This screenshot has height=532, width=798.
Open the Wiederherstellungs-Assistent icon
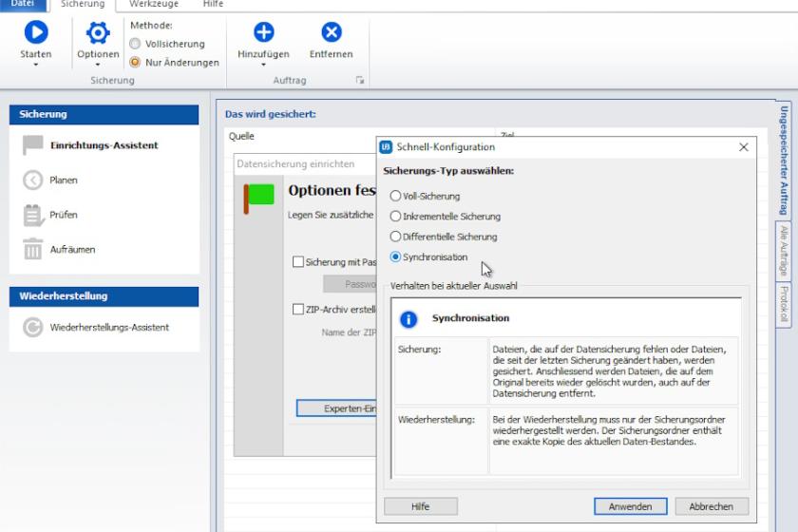pos(32,328)
